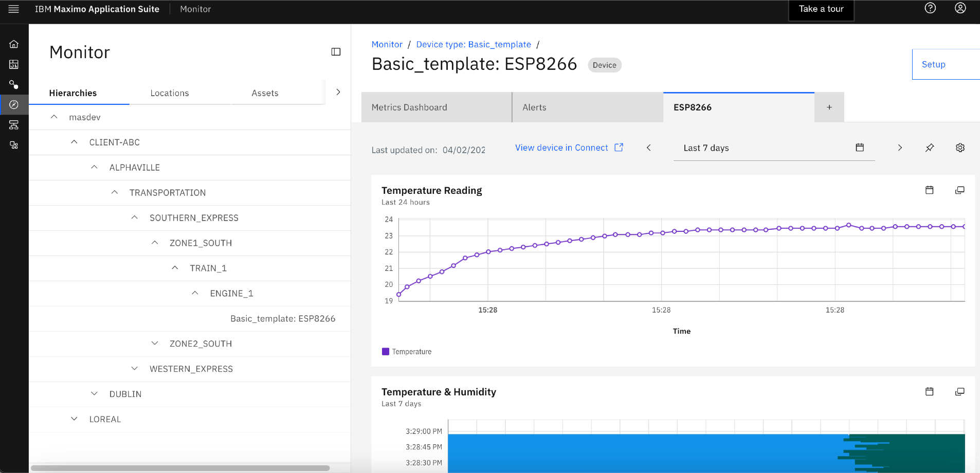Collapse the ENGINE_1 node
This screenshot has height=473, width=980.
[195, 293]
